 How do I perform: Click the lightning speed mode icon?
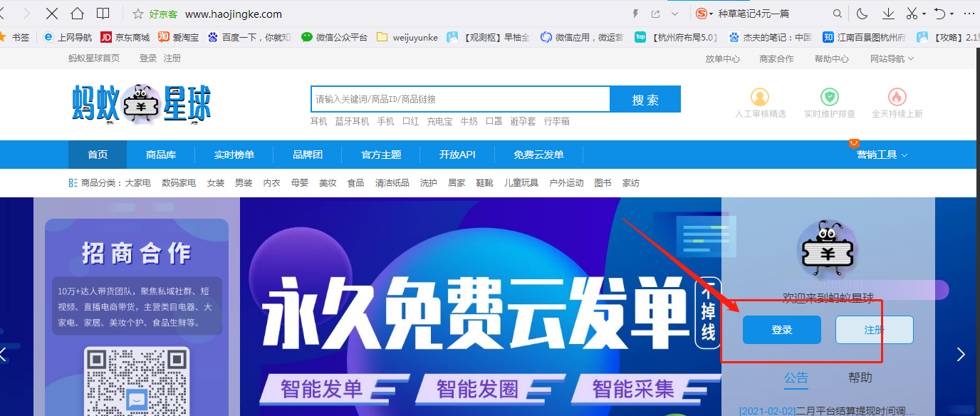tap(636, 14)
